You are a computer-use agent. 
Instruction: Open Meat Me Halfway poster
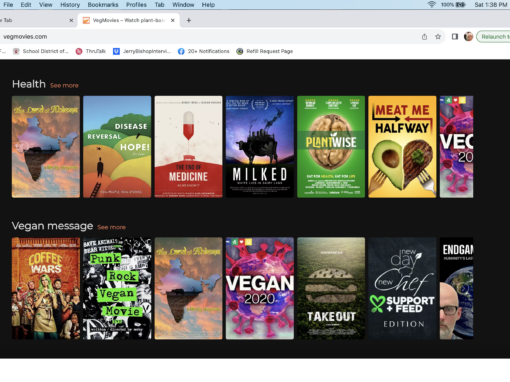click(402, 147)
